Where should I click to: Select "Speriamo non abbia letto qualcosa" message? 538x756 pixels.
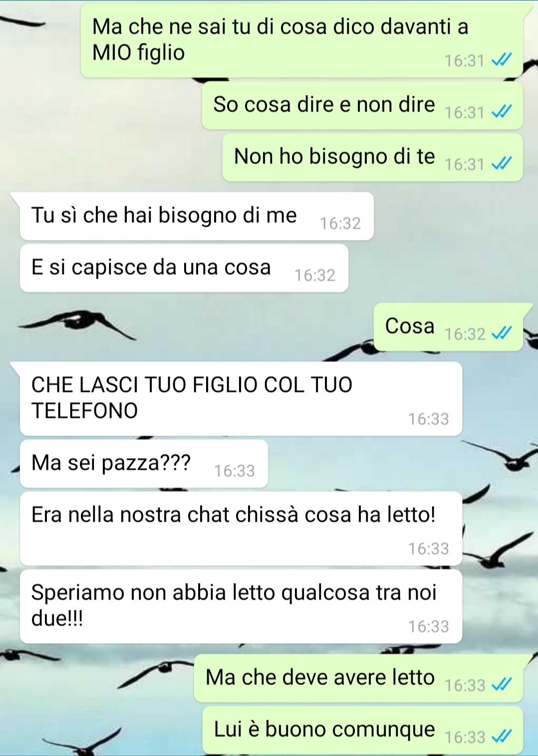tap(241, 606)
